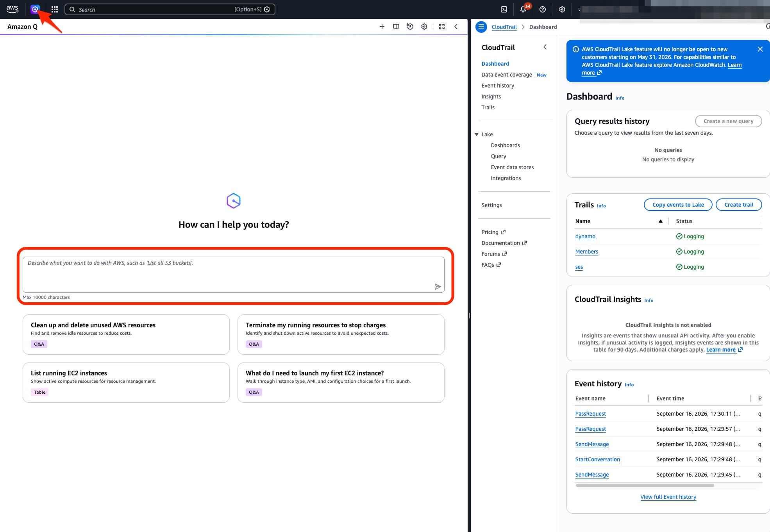Click Create a new query button
The image size is (770, 532).
coord(728,121)
